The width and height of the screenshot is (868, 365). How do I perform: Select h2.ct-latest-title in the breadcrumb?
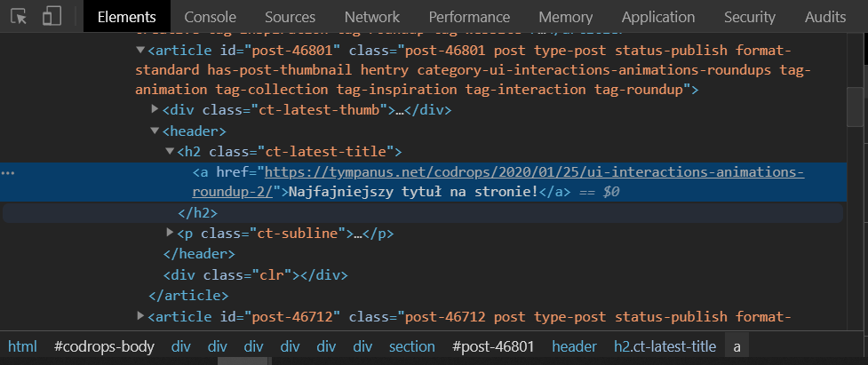(x=665, y=346)
